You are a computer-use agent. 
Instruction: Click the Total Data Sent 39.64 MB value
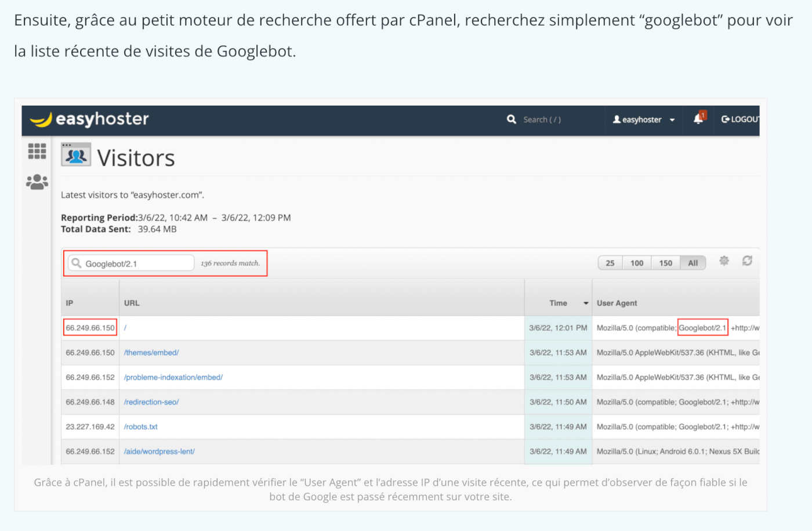click(157, 229)
